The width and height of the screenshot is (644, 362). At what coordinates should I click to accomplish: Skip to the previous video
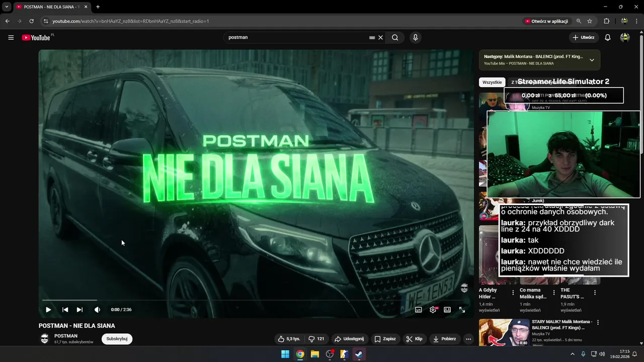tap(65, 310)
